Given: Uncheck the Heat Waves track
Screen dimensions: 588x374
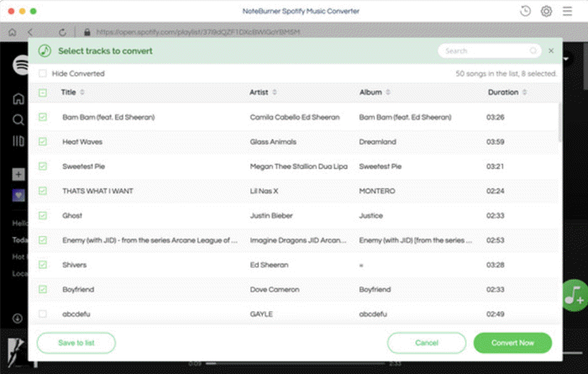Looking at the screenshot, I should point(43,142).
